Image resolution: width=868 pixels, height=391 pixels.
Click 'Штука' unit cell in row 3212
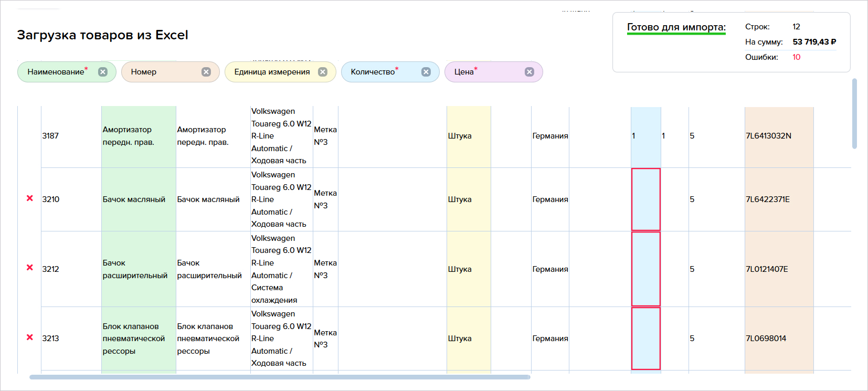click(469, 269)
